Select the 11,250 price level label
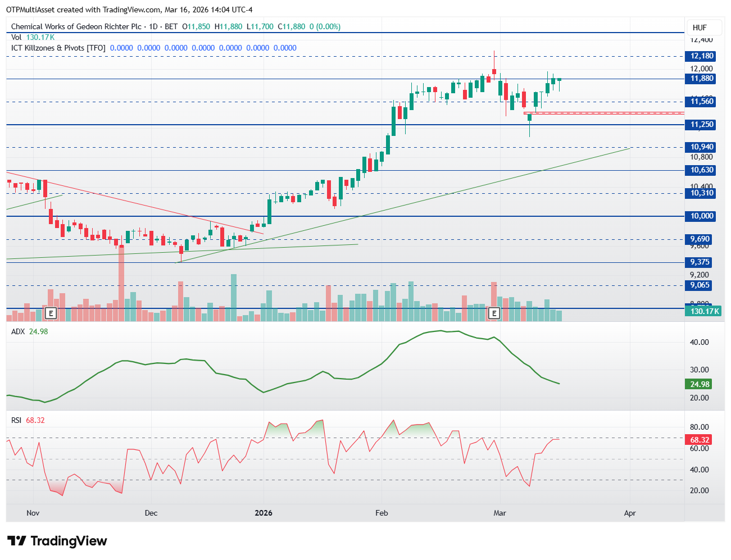 [x=702, y=125]
